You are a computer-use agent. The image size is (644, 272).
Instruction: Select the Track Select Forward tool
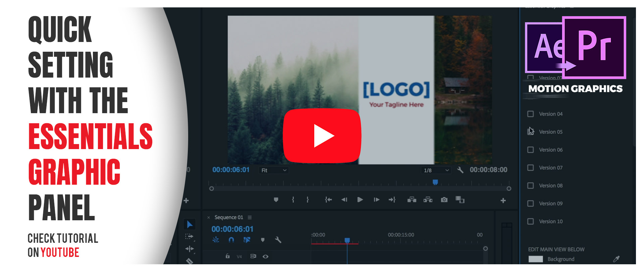point(189,237)
